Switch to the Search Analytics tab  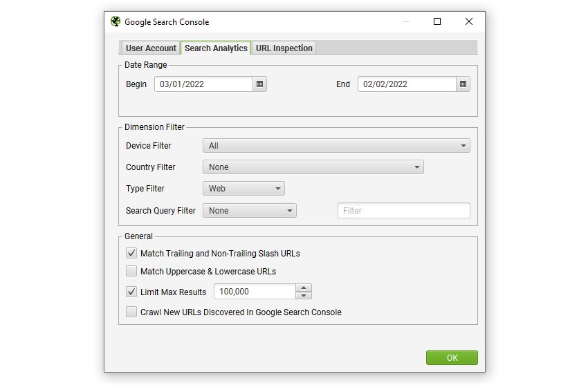(216, 48)
